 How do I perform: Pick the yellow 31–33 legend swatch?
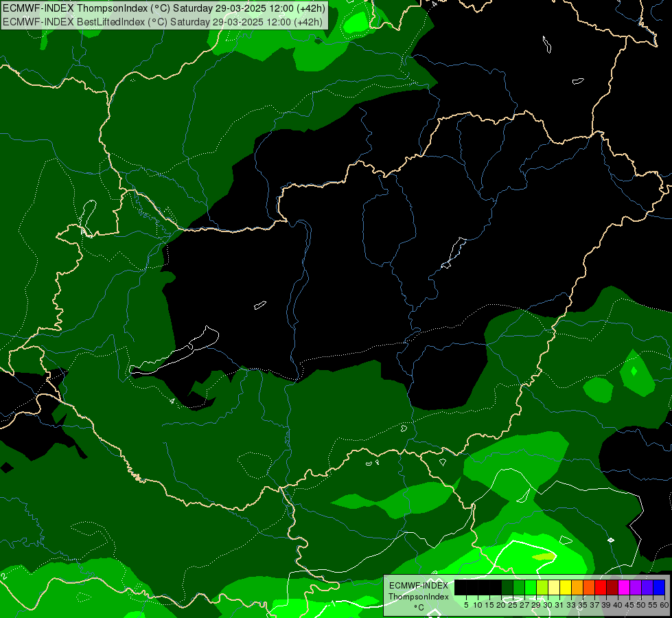(x=566, y=587)
